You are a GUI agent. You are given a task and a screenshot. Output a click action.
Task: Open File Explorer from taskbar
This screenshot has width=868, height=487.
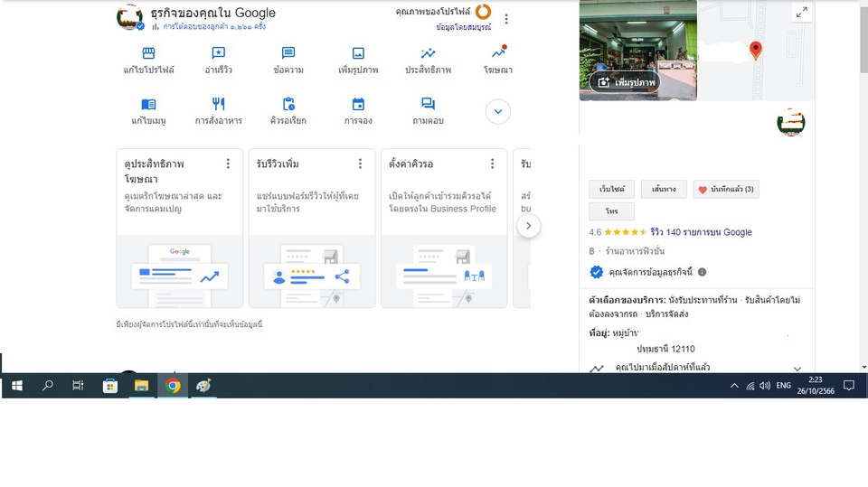[x=141, y=386]
